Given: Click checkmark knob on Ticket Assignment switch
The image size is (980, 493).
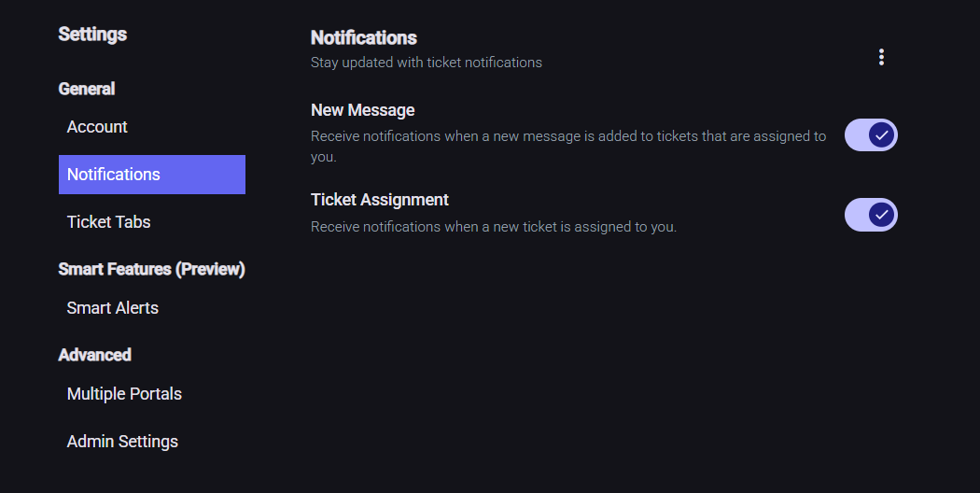Looking at the screenshot, I should 882,216.
